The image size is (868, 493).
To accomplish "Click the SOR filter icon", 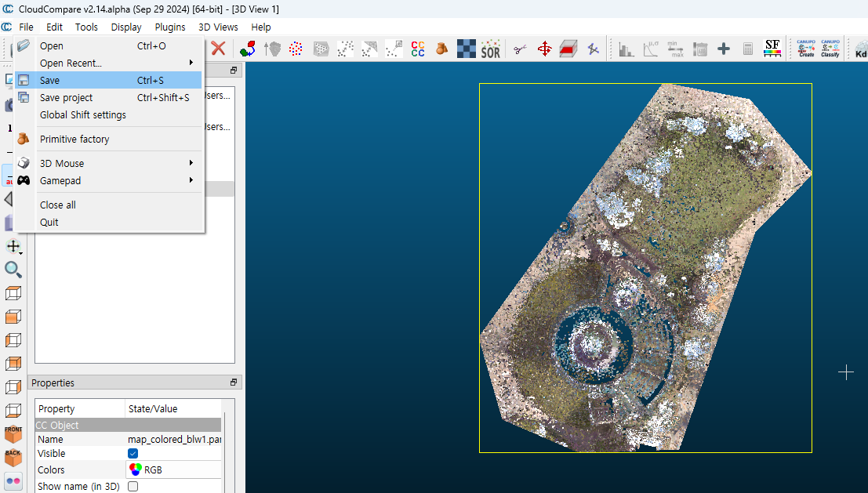I will (491, 49).
